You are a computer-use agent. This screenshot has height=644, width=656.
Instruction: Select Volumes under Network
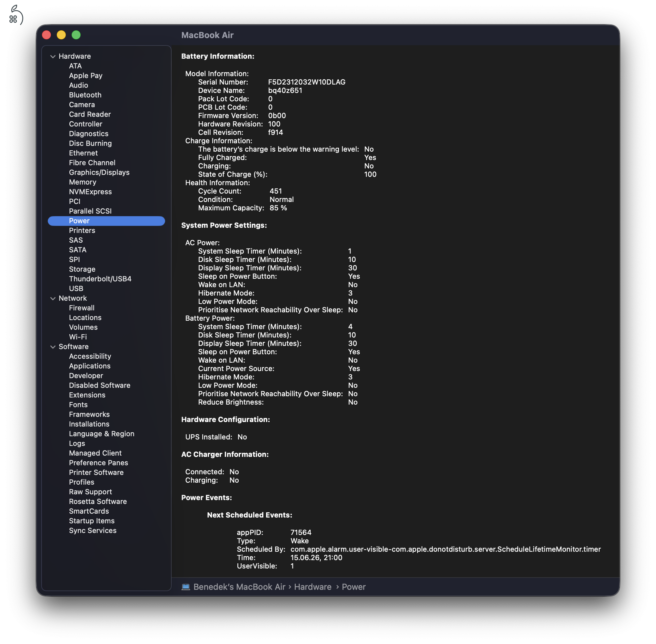click(x=83, y=327)
